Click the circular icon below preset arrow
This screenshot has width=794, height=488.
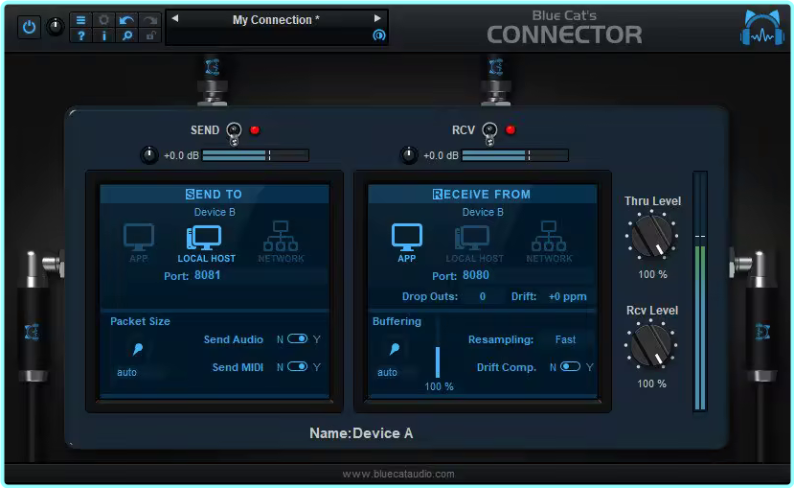(379, 35)
